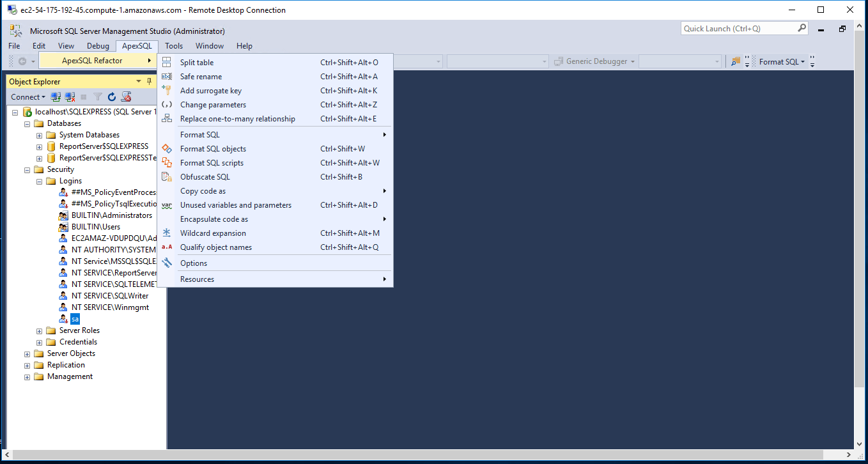Select Safe rename from the menu
This screenshot has height=464, width=868.
(201, 77)
